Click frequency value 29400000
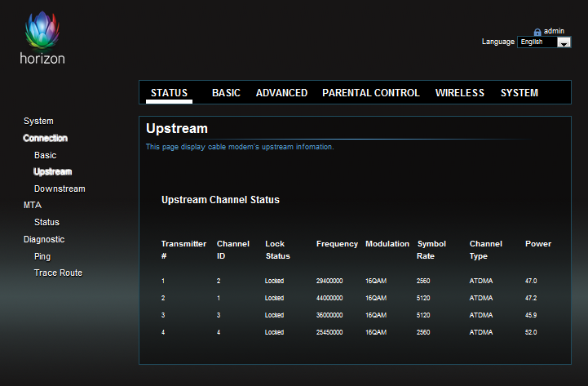588x386 pixels. coord(329,281)
